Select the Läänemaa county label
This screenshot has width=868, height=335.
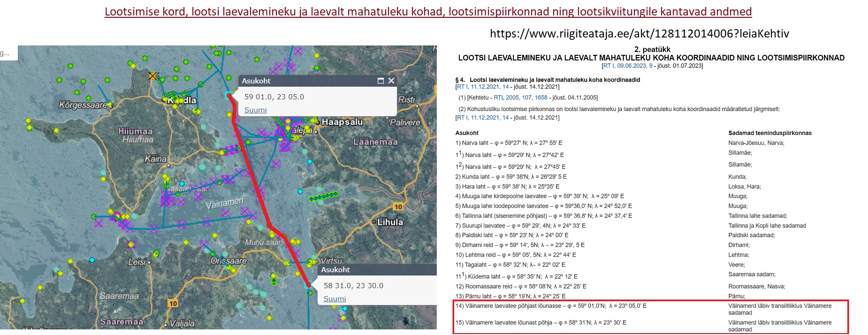(375, 141)
